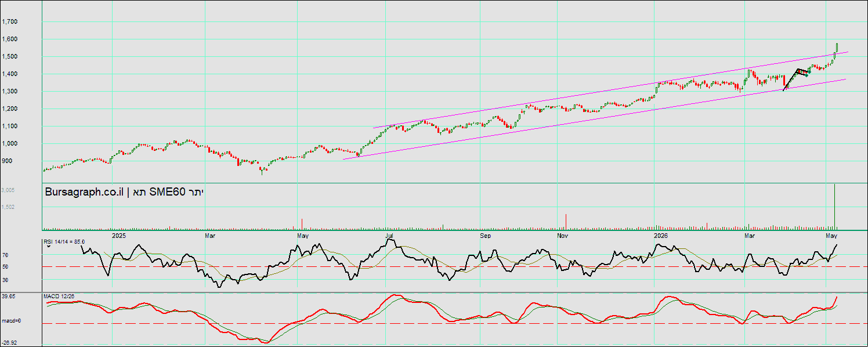Click the 3,005 volume axis label

click(x=9, y=190)
